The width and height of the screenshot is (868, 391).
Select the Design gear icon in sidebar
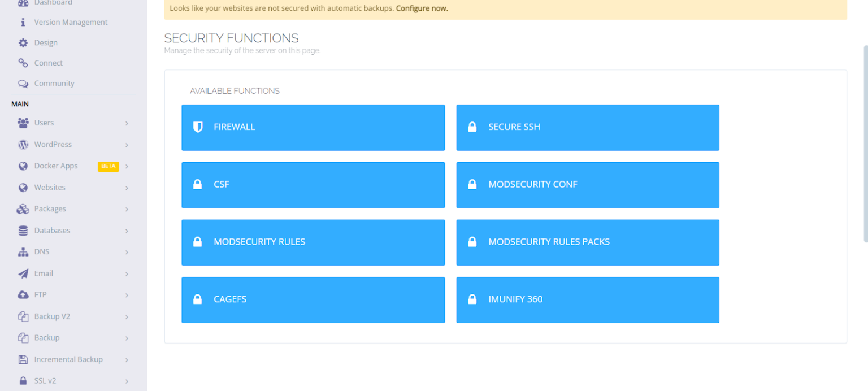click(23, 42)
